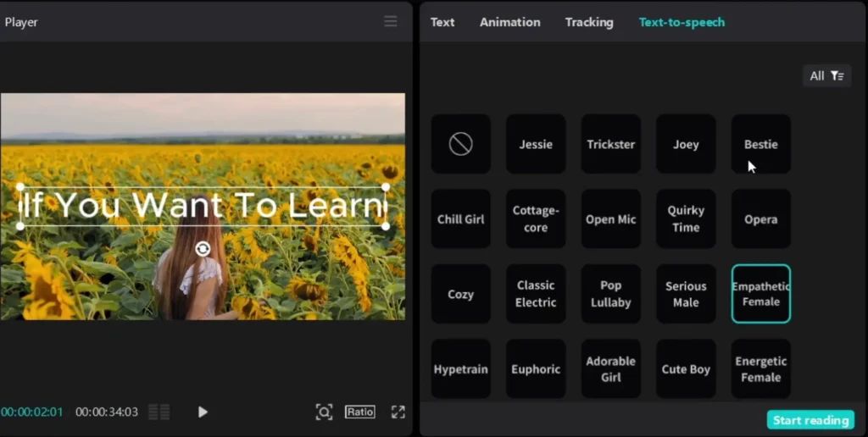Open the All voices filter dropdown
This screenshot has height=437, width=868.
(x=827, y=75)
